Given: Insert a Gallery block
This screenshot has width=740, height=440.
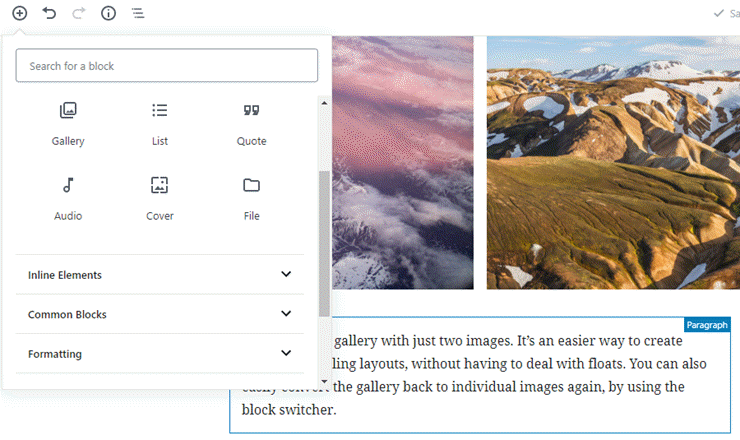Looking at the screenshot, I should 68,125.
